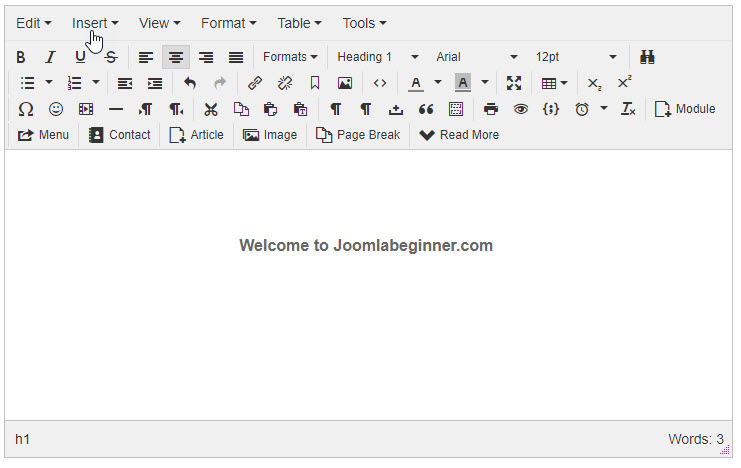Insert a code sample
Image resolution: width=741 pixels, height=468 pixels.
(x=551, y=109)
